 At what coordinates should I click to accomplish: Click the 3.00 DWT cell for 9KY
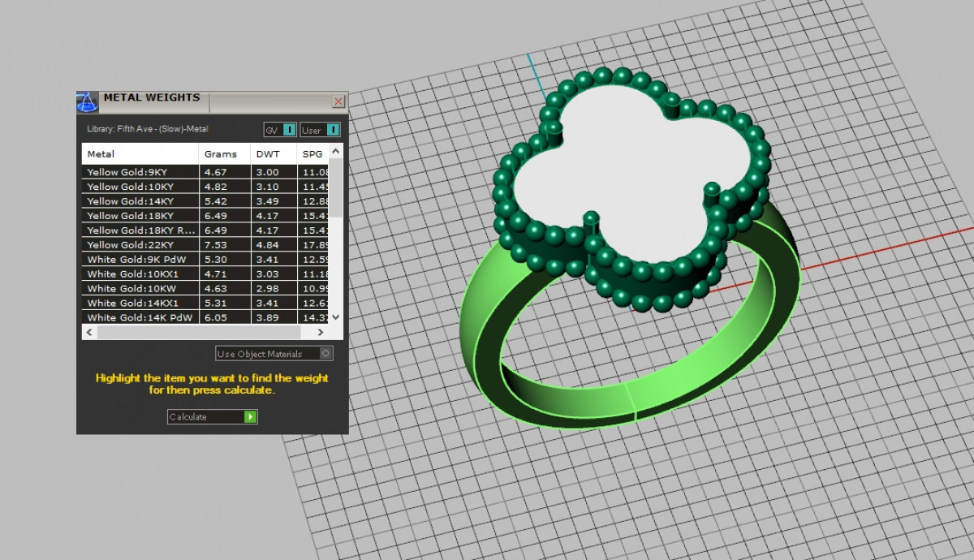click(274, 172)
